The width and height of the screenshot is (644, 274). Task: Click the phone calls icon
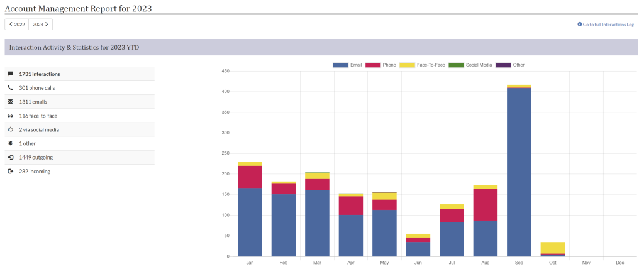(10, 88)
